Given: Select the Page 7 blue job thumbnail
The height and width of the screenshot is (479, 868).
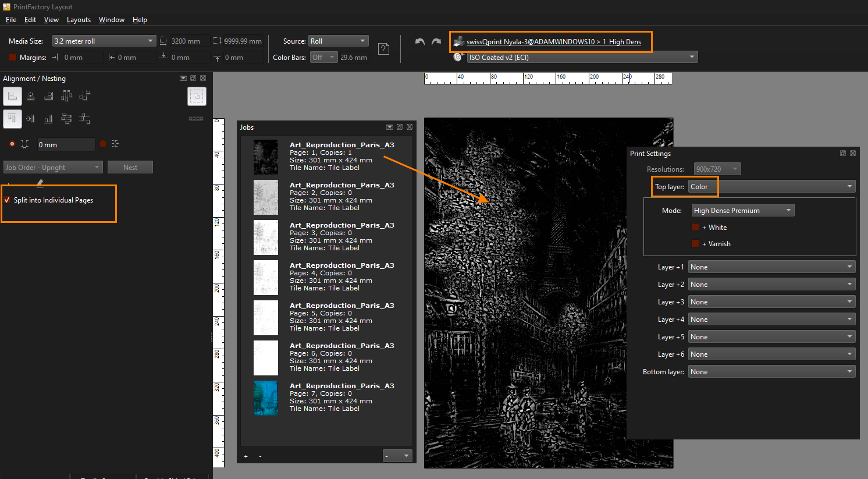Looking at the screenshot, I should [x=266, y=398].
